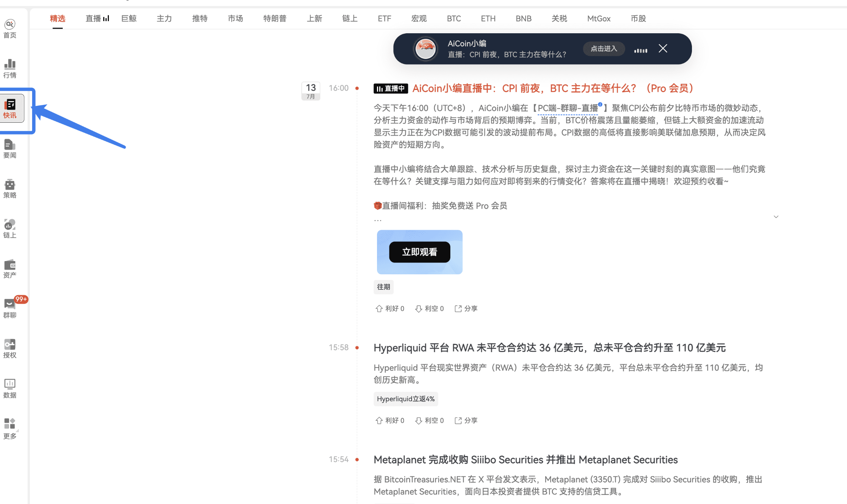Open the PC端-群聊-直播 link
This screenshot has height=504, width=847.
tap(568, 108)
